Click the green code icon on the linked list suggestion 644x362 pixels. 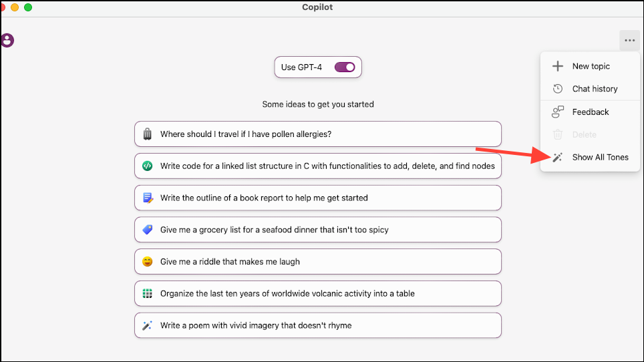(147, 166)
